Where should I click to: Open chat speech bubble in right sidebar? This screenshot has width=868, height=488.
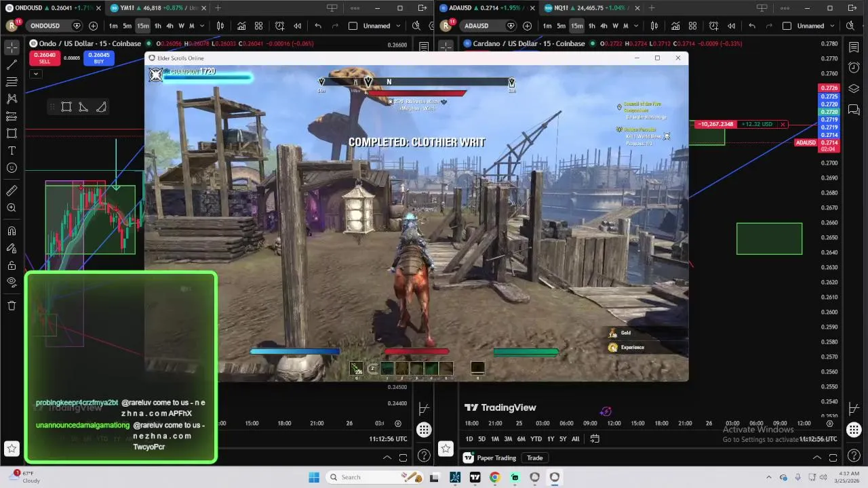point(854,110)
